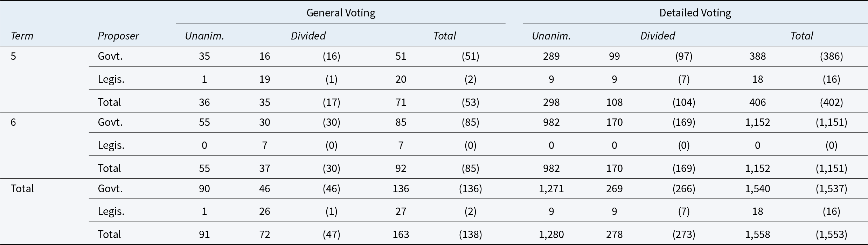Click the cell containing 1,271
Image resolution: width=868 pixels, height=245 pixels.
[551, 189]
